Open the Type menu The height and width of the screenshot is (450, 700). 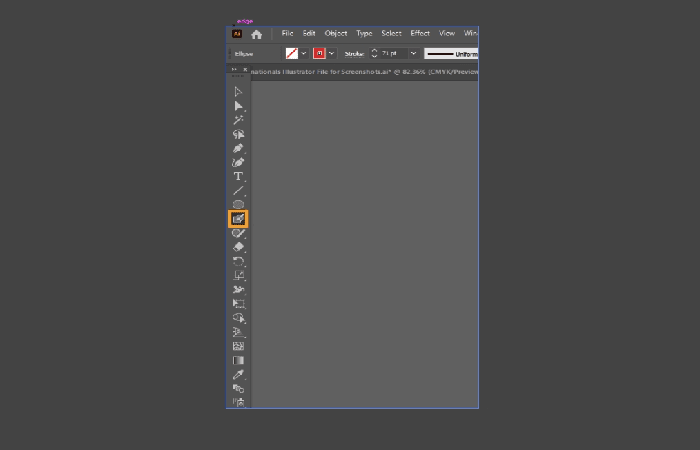point(364,33)
